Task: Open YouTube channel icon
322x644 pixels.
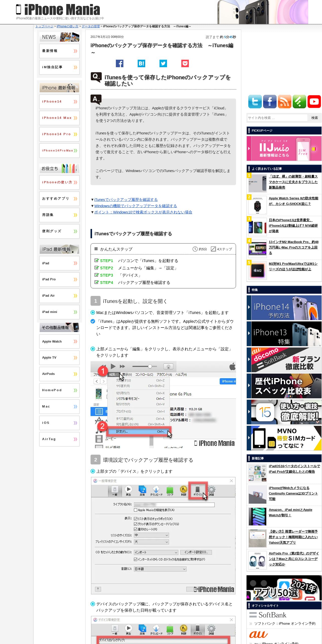Action: 314,102
